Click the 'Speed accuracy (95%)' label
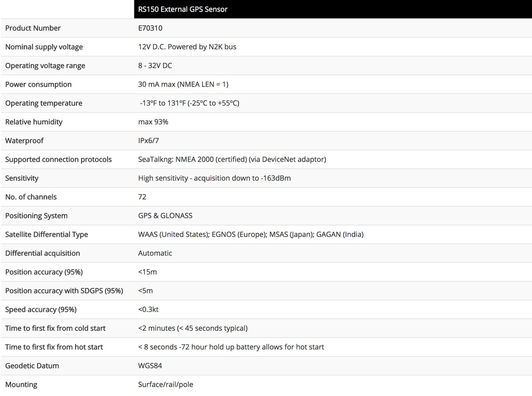The height and width of the screenshot is (396, 532). pos(41,309)
